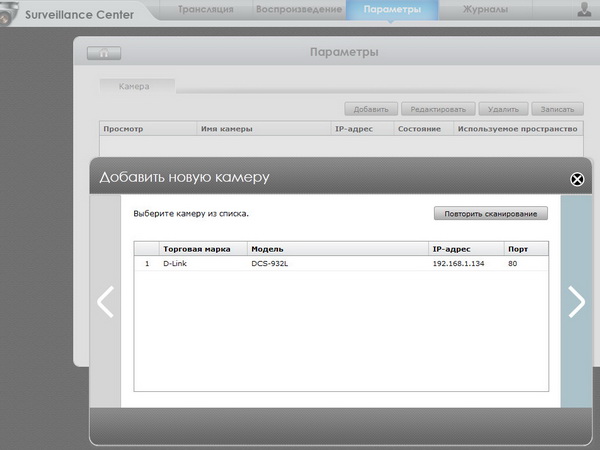This screenshot has width=600, height=450.
Task: Open the user account icon
Action: 585,10
